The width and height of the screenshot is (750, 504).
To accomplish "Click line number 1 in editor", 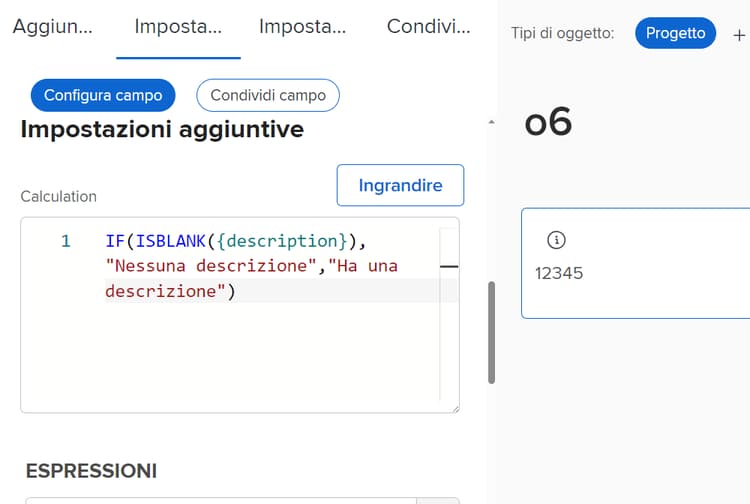I will [x=66, y=241].
